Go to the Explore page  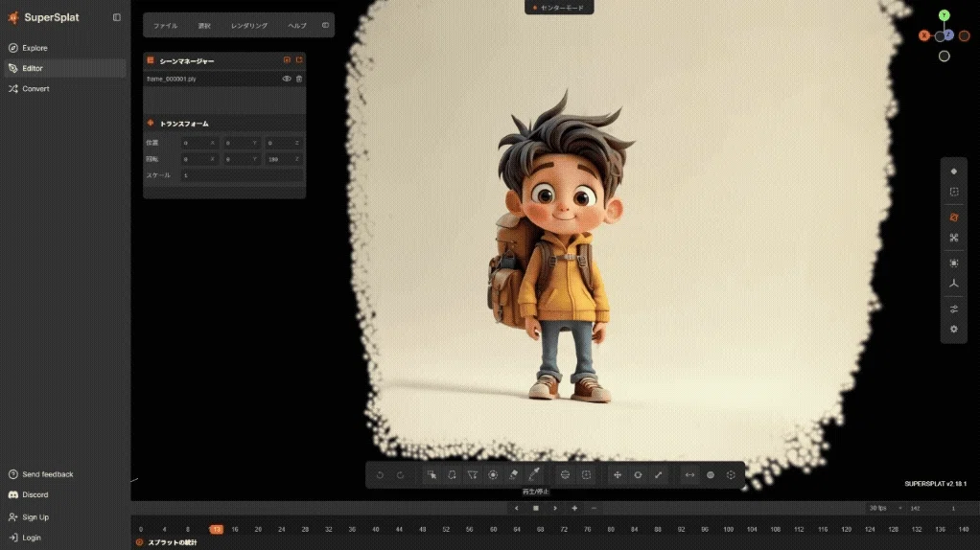pyautogui.click(x=65, y=48)
